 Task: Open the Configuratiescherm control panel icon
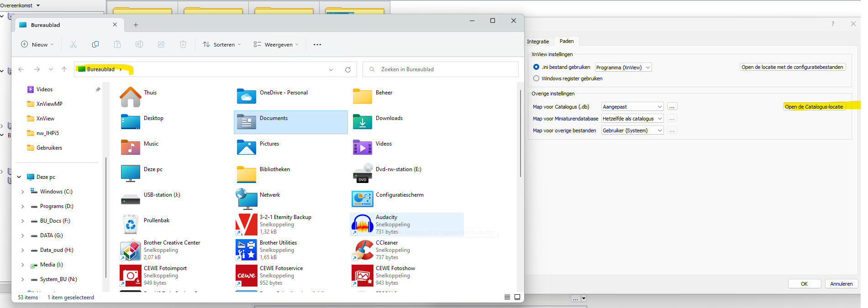pyautogui.click(x=363, y=199)
